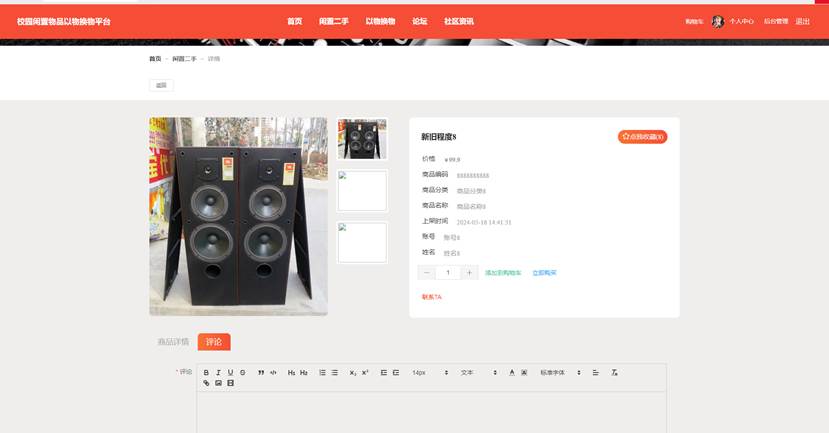Switch to the 评论 tab
Screen dimensions: 829x433
pyautogui.click(x=214, y=342)
